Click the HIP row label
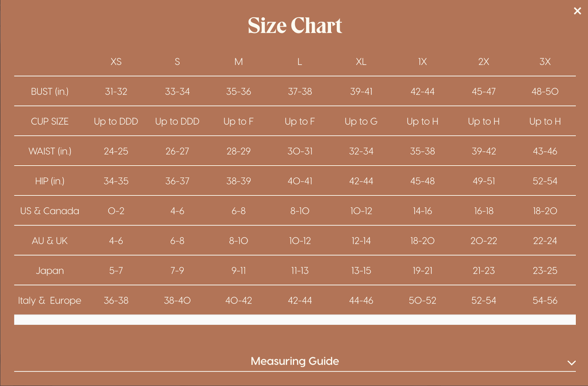This screenshot has width=588, height=386. pyautogui.click(x=50, y=181)
